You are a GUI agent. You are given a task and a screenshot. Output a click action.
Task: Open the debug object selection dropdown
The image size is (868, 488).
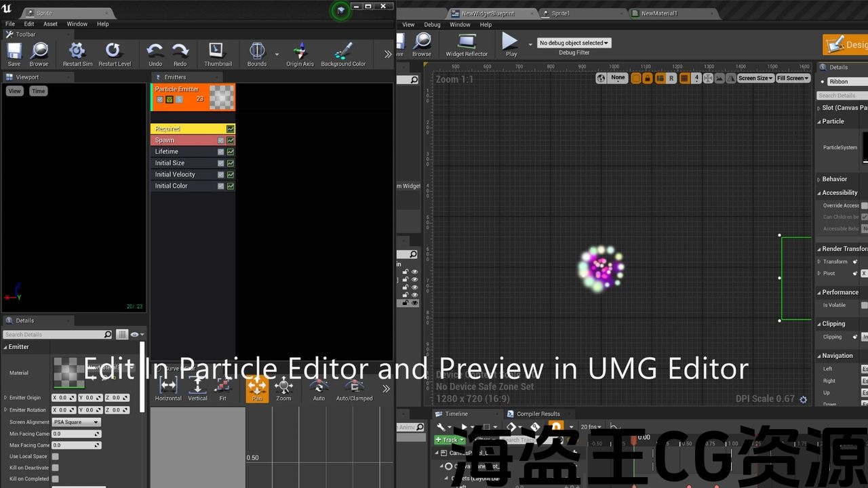574,43
